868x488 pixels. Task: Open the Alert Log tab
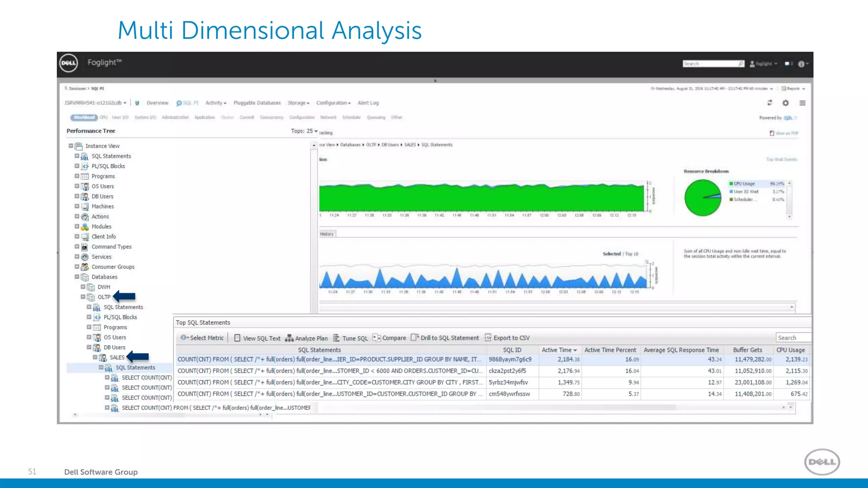[368, 103]
